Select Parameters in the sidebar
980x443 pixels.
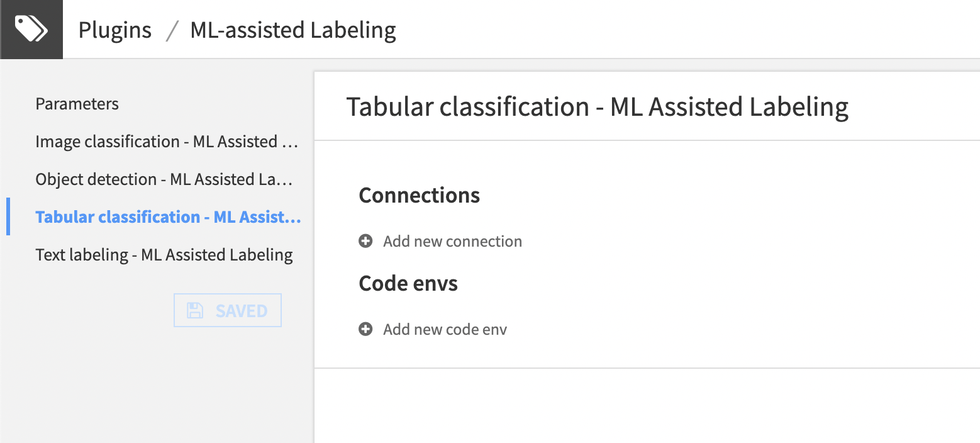pyautogui.click(x=77, y=104)
